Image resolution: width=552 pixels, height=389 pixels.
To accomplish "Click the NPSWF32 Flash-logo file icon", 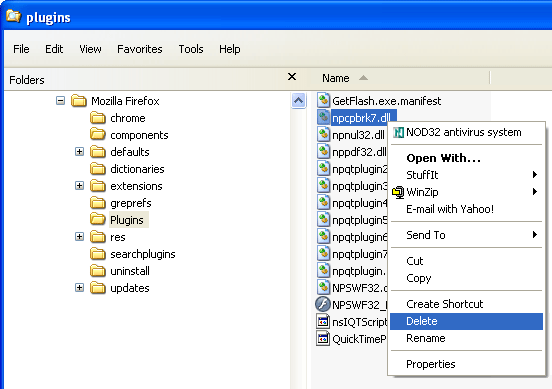I will [x=322, y=304].
